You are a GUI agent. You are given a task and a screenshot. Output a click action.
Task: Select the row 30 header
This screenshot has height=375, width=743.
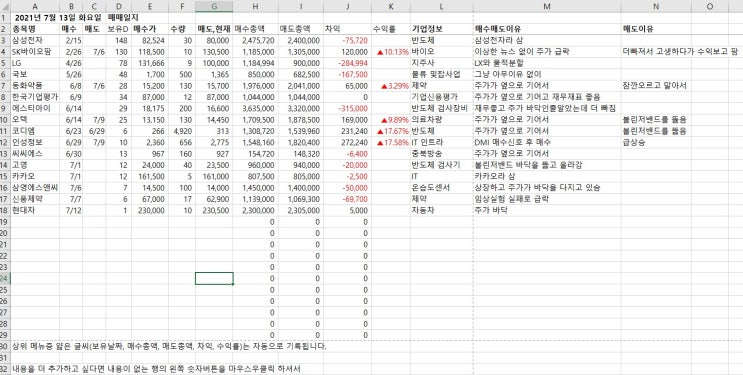pos(5,346)
